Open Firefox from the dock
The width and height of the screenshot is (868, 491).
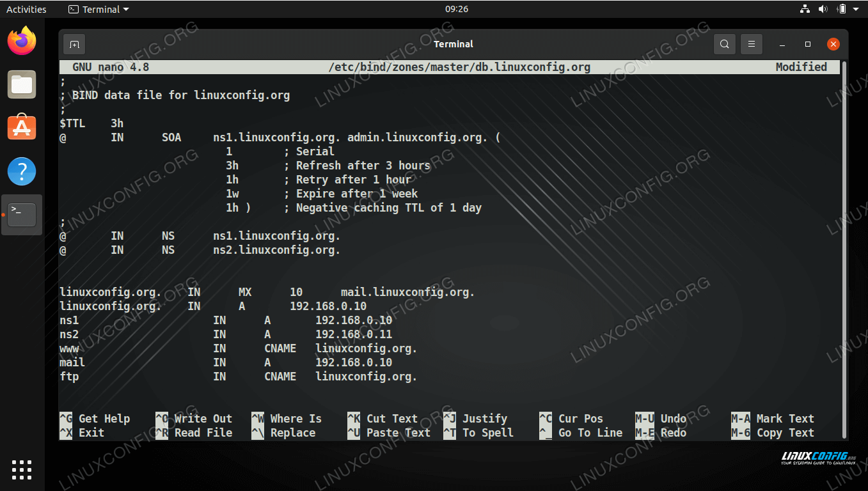point(22,41)
